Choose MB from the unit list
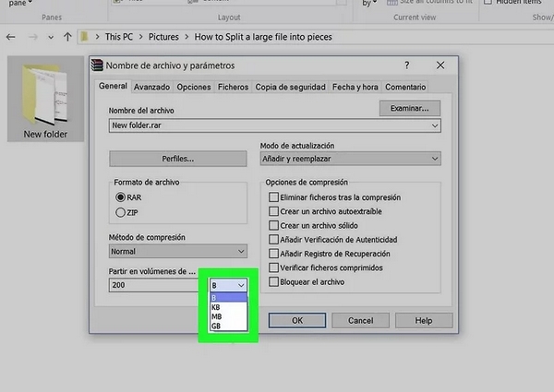 click(216, 316)
